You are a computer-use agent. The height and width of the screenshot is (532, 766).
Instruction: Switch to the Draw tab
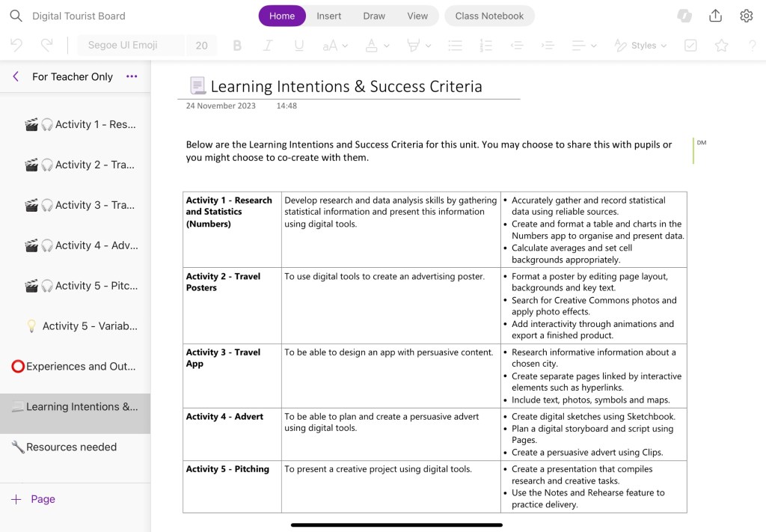tap(374, 16)
